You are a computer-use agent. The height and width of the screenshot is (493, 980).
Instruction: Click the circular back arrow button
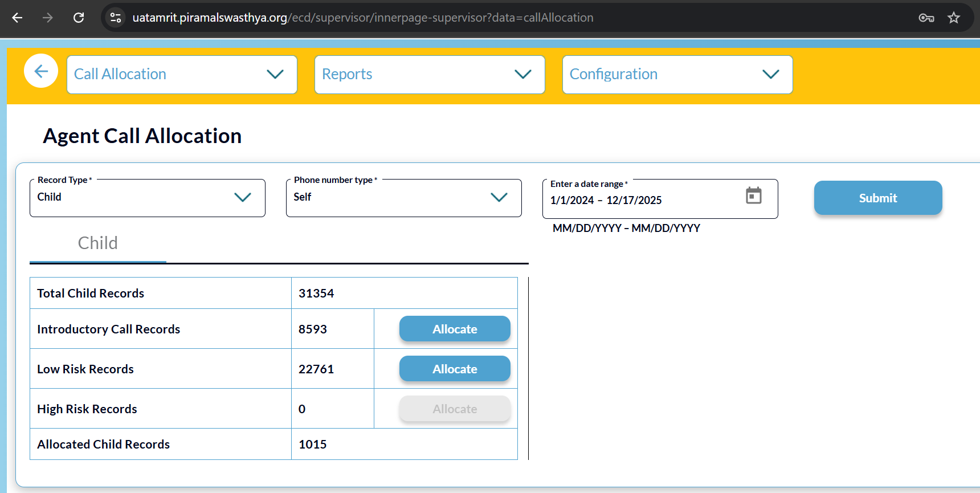(41, 71)
